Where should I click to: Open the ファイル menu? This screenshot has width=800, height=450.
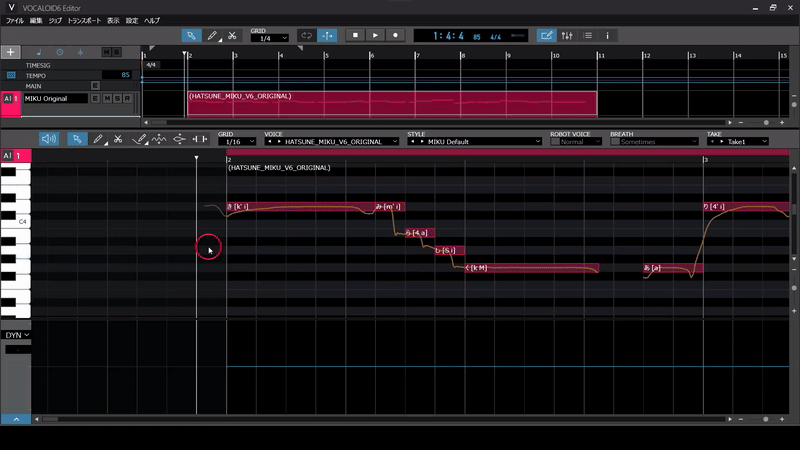[15, 21]
